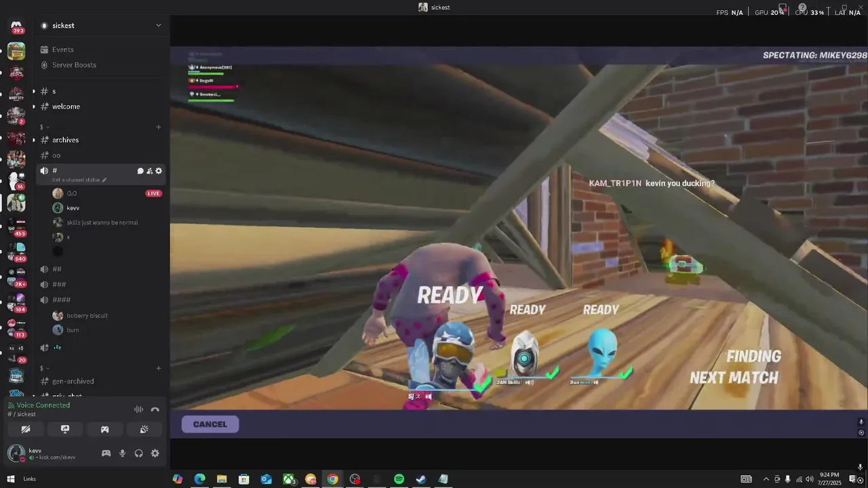Open kevv user profile avatar
The width and height of the screenshot is (868, 488).
(16, 453)
